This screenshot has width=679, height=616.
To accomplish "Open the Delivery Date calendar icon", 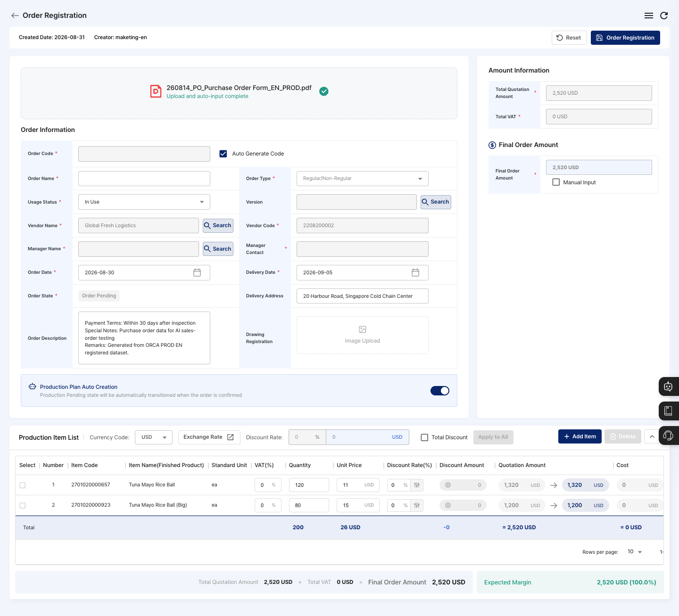I will (415, 272).
